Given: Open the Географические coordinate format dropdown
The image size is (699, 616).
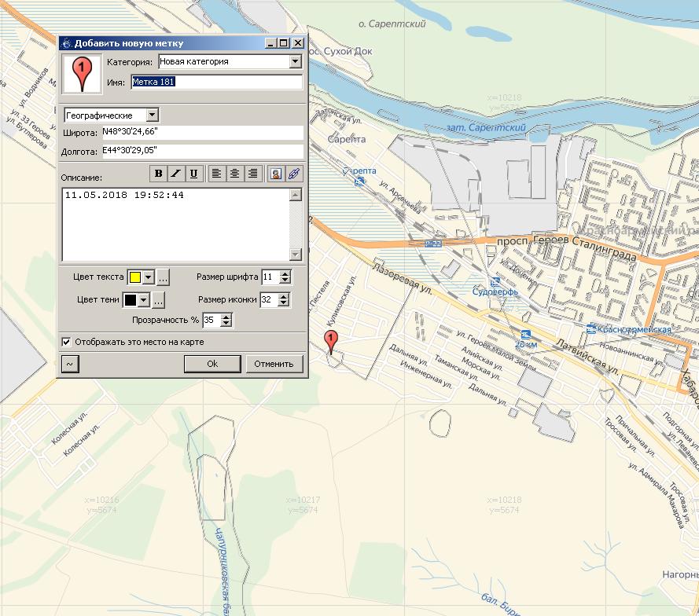Looking at the screenshot, I should 152,115.
